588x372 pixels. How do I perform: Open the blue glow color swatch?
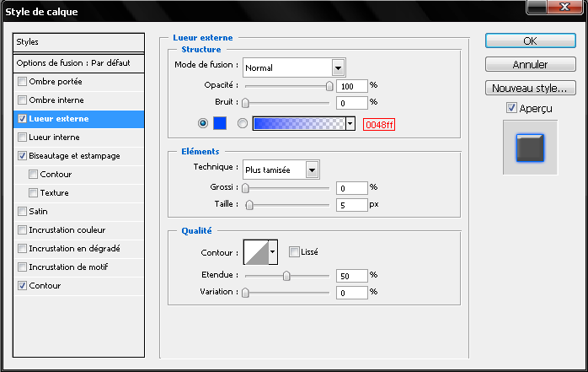(x=220, y=123)
